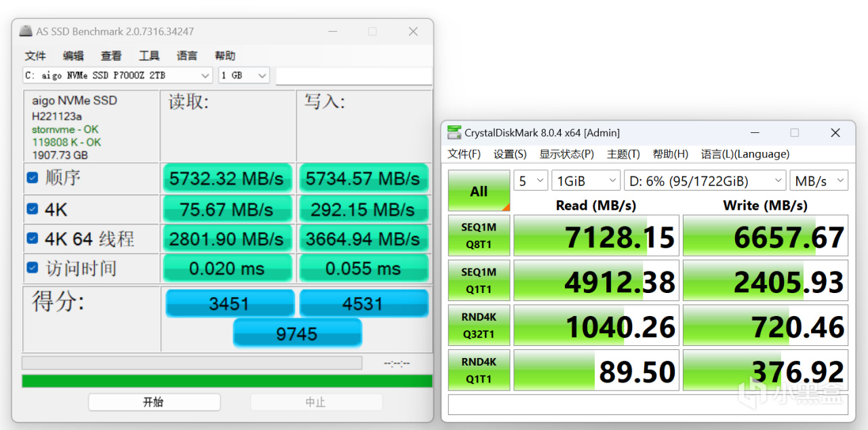Click the 2801.90 MB/s read result
Image resolution: width=868 pixels, height=430 pixels.
[227, 239]
